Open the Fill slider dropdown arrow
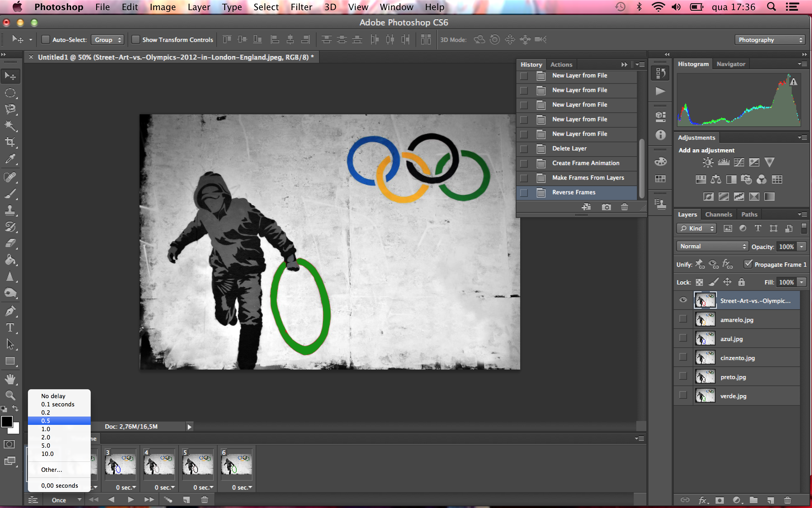The image size is (812, 508). (802, 282)
